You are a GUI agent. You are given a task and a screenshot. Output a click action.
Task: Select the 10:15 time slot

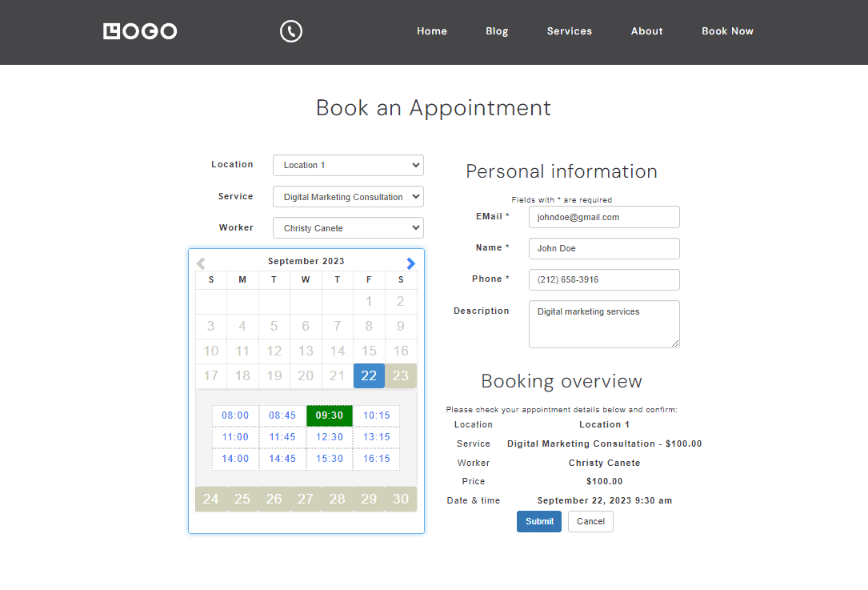tap(377, 415)
